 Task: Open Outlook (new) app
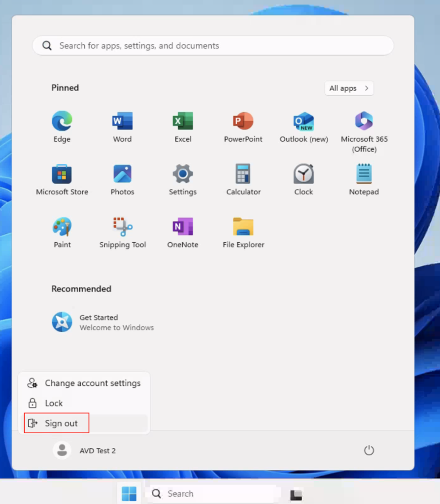click(x=304, y=127)
